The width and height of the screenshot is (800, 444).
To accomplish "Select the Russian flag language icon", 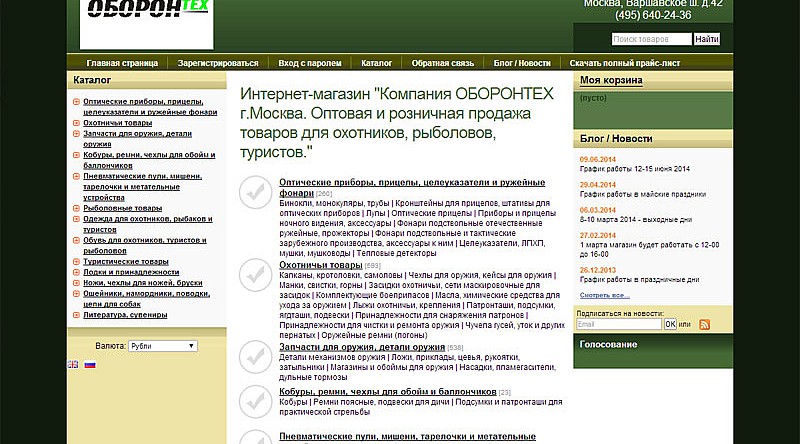I will (x=89, y=365).
